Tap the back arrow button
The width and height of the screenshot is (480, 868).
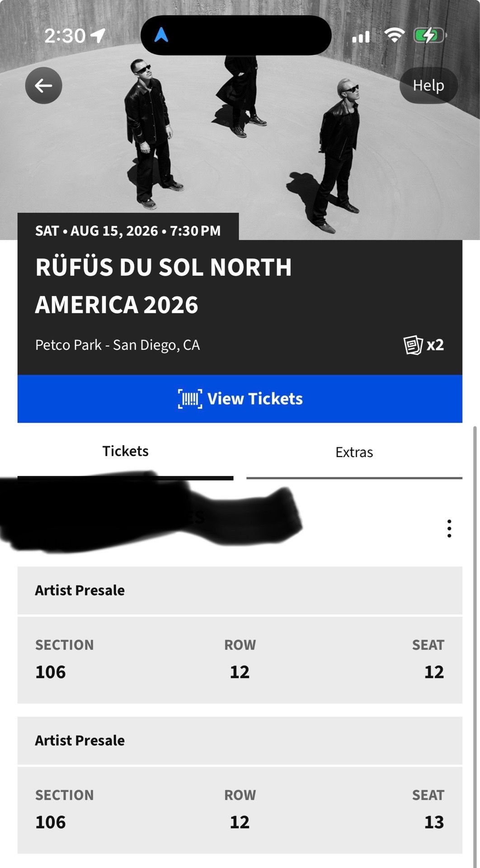click(x=43, y=85)
